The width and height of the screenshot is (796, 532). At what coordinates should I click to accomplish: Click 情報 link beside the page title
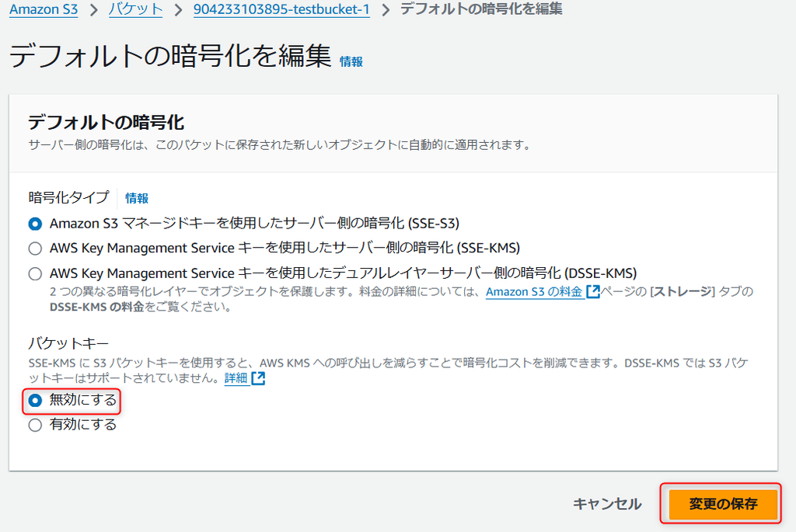click(351, 61)
